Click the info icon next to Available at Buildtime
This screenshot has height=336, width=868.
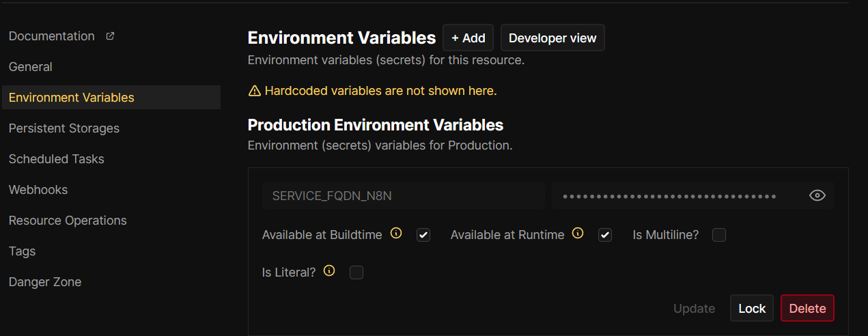[396, 234]
